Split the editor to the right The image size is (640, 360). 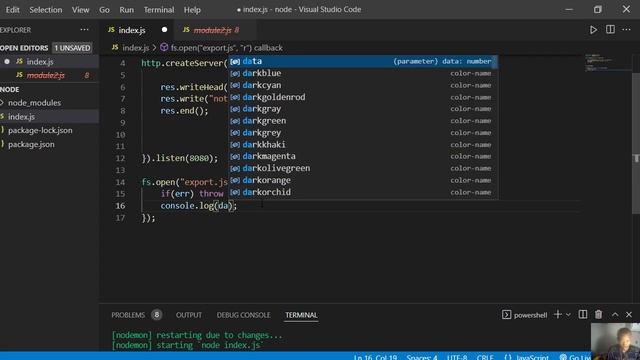(610, 30)
